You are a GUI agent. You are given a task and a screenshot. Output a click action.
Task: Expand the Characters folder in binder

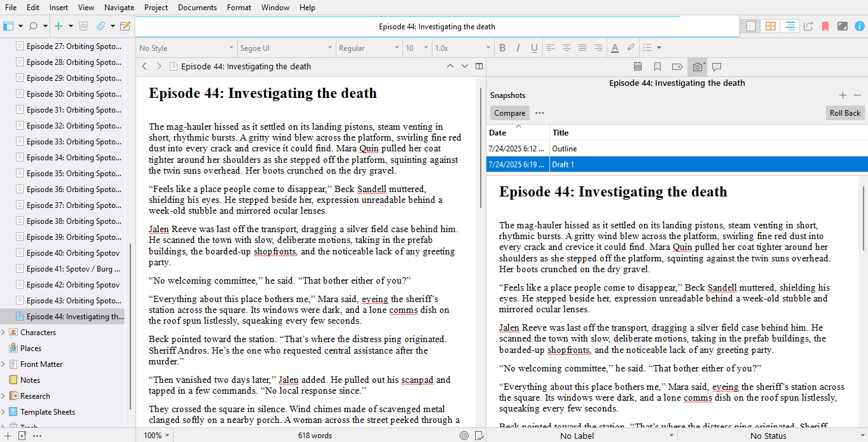coord(4,333)
